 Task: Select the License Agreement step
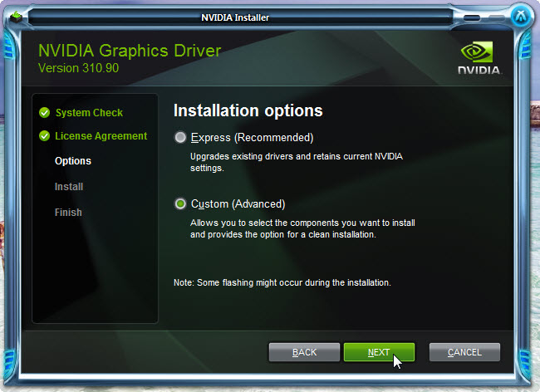point(101,136)
